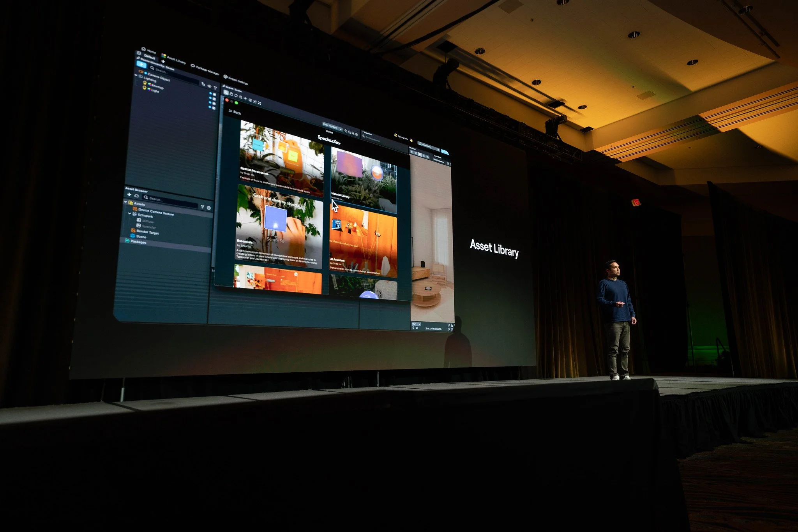Viewport: 798px width, 532px height.
Task: Toggle microphone icon at Preview panel bottom
Action: 413,328
